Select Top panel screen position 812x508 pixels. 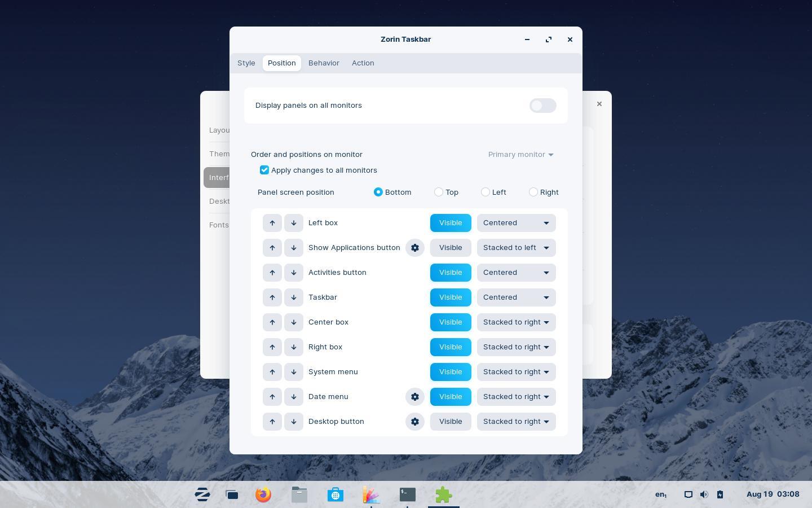(x=439, y=192)
